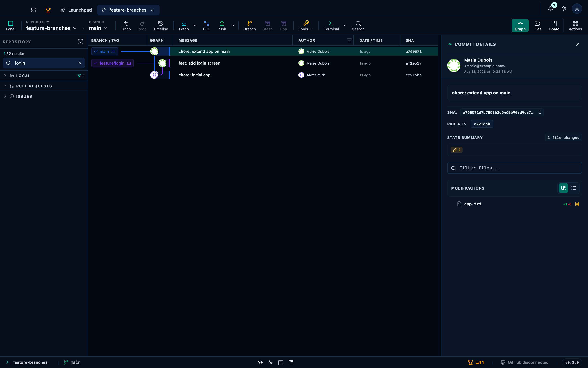Click GitHub disconnected status
Image resolution: width=588 pixels, height=368 pixels.
point(525,362)
